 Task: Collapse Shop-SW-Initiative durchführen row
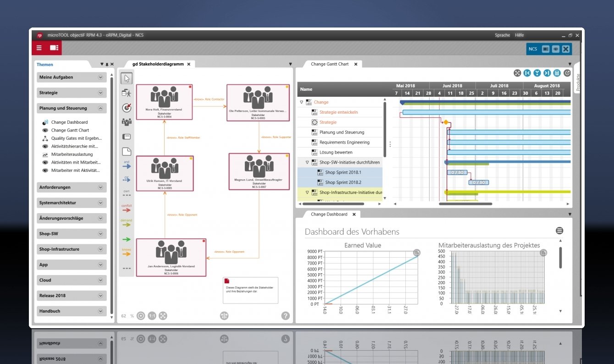(x=307, y=162)
